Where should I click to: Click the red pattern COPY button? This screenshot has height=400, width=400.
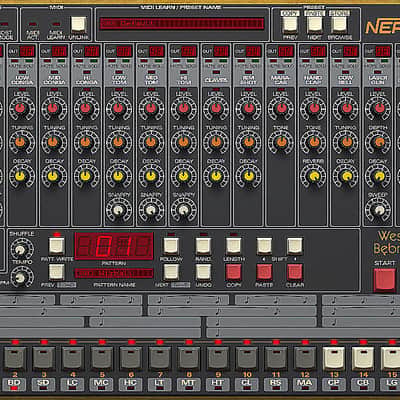pos(234,272)
